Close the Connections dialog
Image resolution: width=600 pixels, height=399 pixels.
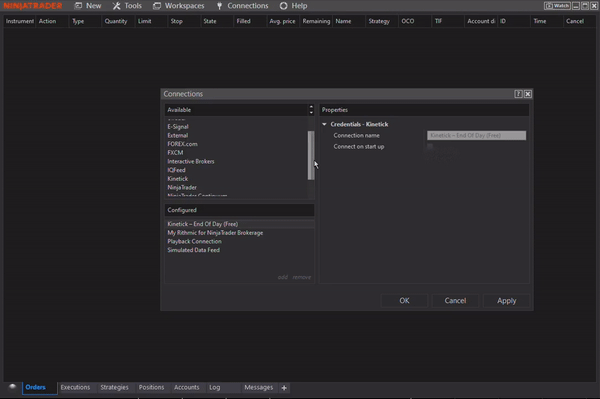click(x=528, y=94)
